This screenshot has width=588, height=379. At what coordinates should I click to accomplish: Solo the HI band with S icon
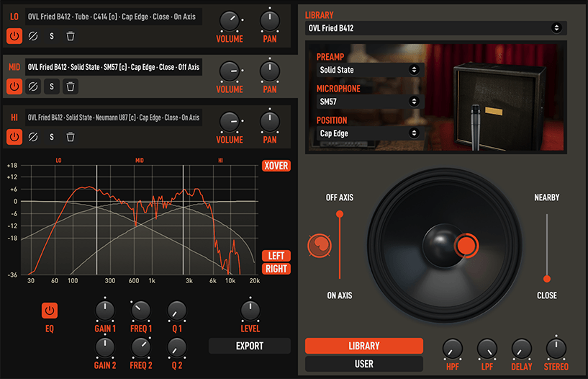(52, 137)
